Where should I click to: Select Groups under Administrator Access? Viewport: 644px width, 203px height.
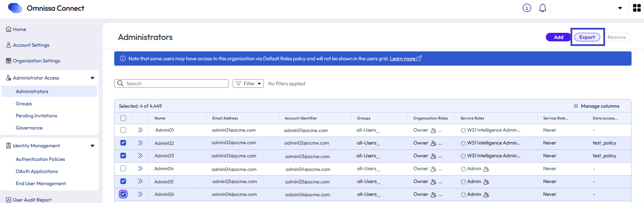24,103
